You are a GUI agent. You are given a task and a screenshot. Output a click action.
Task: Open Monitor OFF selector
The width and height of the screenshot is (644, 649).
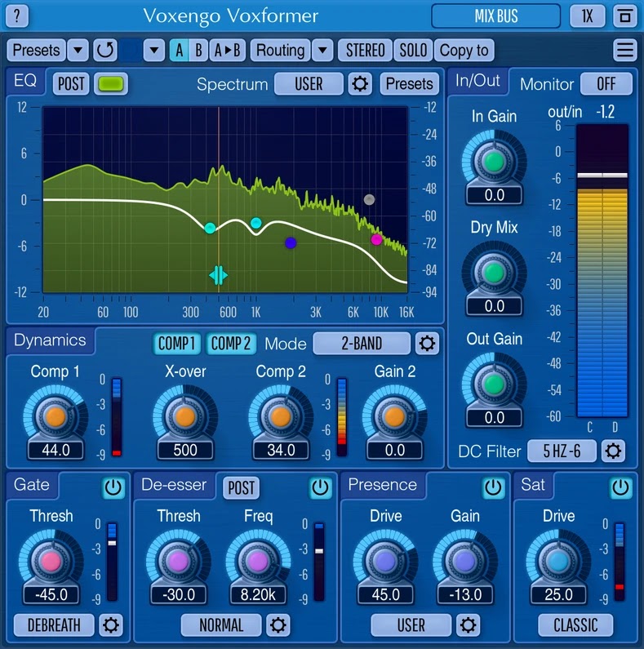[x=606, y=84]
